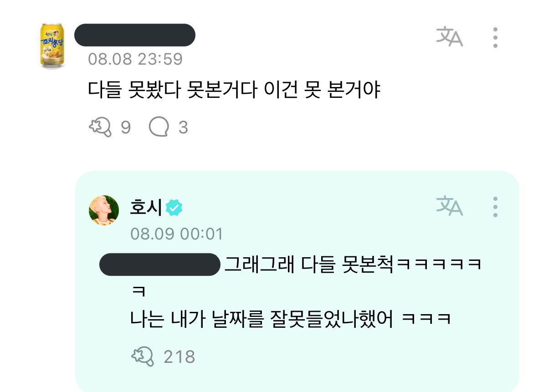Viewport: 533px width, 392px height.
Task: Tap the mentioned user in 호시's reply
Action: [x=160, y=264]
